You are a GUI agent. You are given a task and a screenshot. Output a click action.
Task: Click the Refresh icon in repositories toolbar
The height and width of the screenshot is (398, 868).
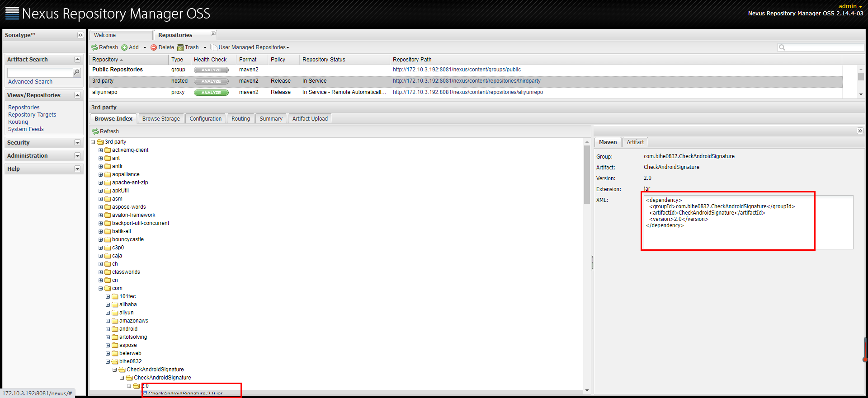[94, 47]
